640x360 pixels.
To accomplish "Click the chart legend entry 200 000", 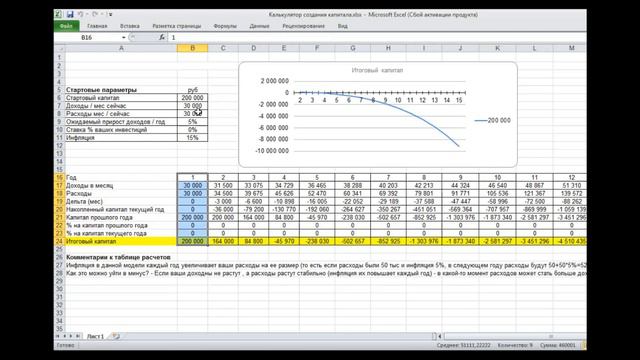I will point(493,120).
